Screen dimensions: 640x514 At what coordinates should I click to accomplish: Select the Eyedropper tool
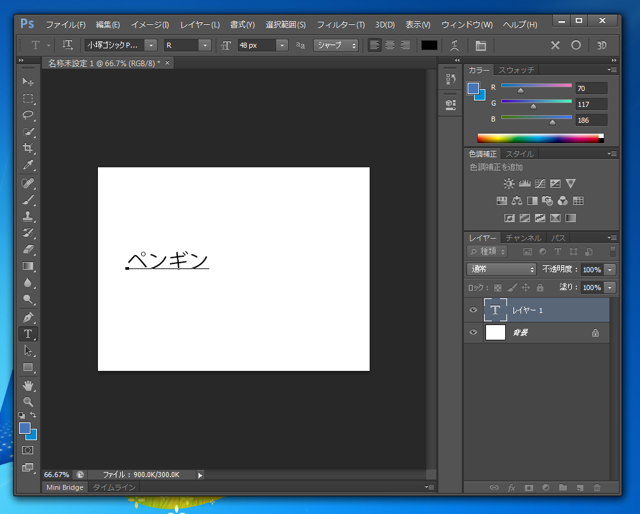point(28,165)
